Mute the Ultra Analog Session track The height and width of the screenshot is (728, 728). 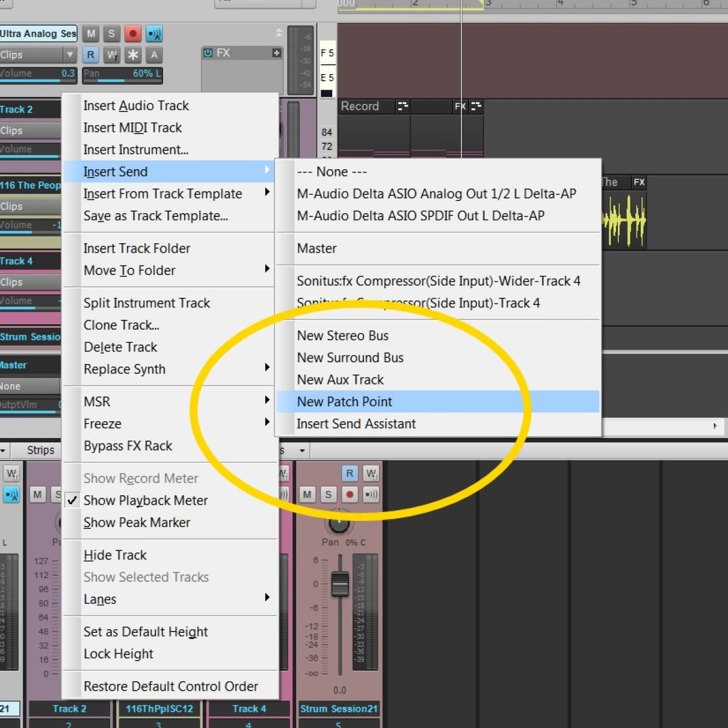[x=91, y=34]
